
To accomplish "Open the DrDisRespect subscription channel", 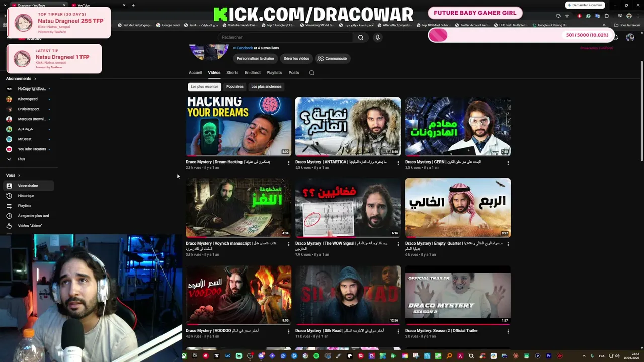I will point(30,109).
